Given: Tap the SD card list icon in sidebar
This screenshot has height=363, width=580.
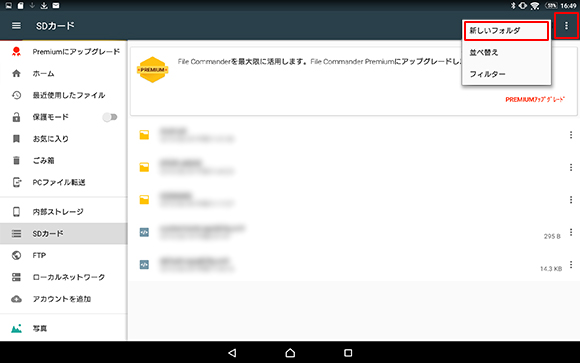Looking at the screenshot, I should point(16,233).
